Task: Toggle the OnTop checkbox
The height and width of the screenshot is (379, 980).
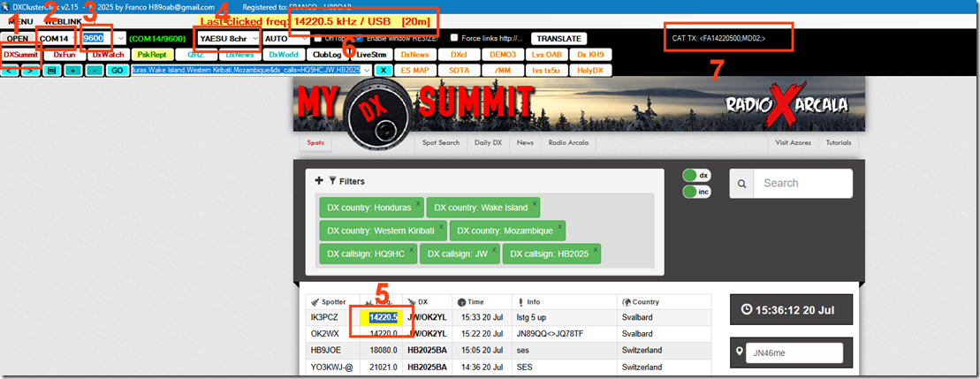Action: point(319,37)
